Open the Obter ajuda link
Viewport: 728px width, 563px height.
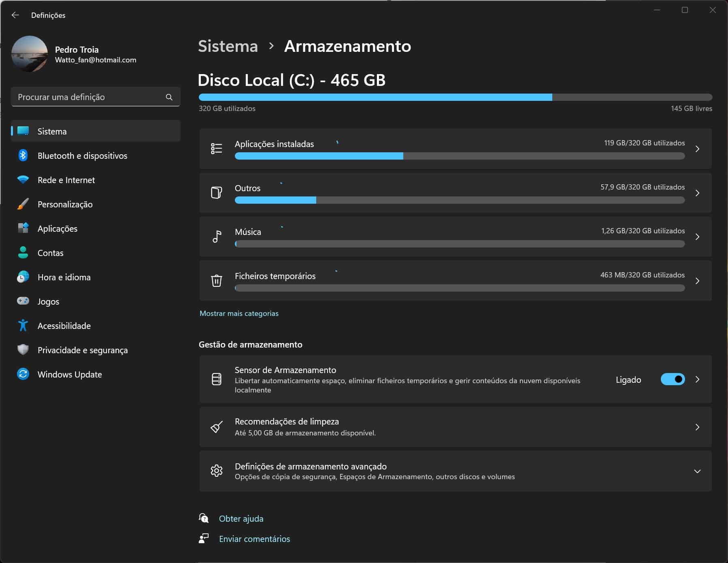tap(241, 519)
